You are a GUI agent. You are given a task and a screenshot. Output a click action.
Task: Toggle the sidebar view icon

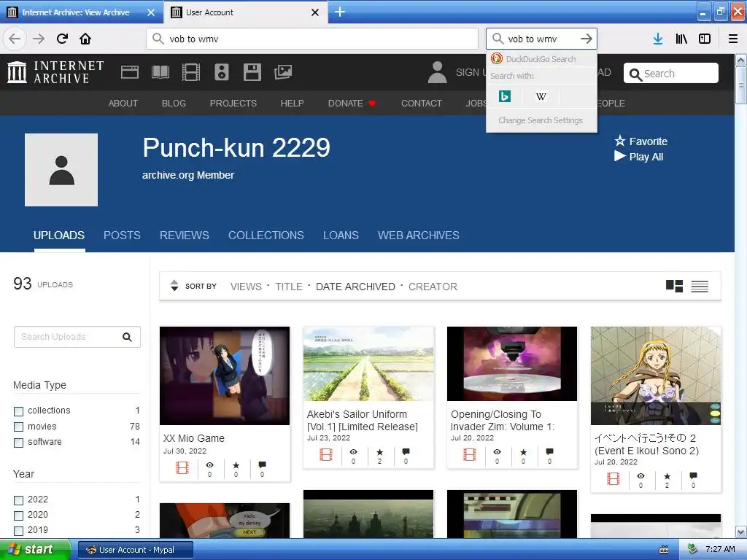705,39
